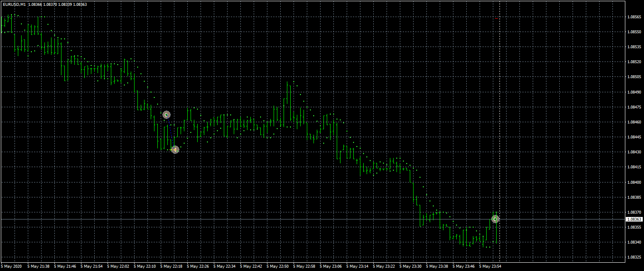The height and width of the screenshot is (271, 644).
Task: Click time axis label 5 May 23:06
Action: pos(331,266)
